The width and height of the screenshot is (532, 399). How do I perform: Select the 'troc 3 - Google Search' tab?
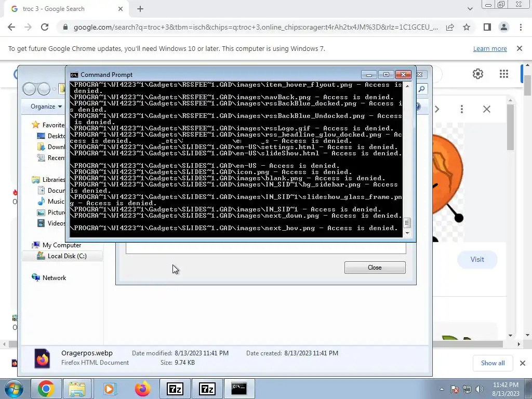point(66,9)
